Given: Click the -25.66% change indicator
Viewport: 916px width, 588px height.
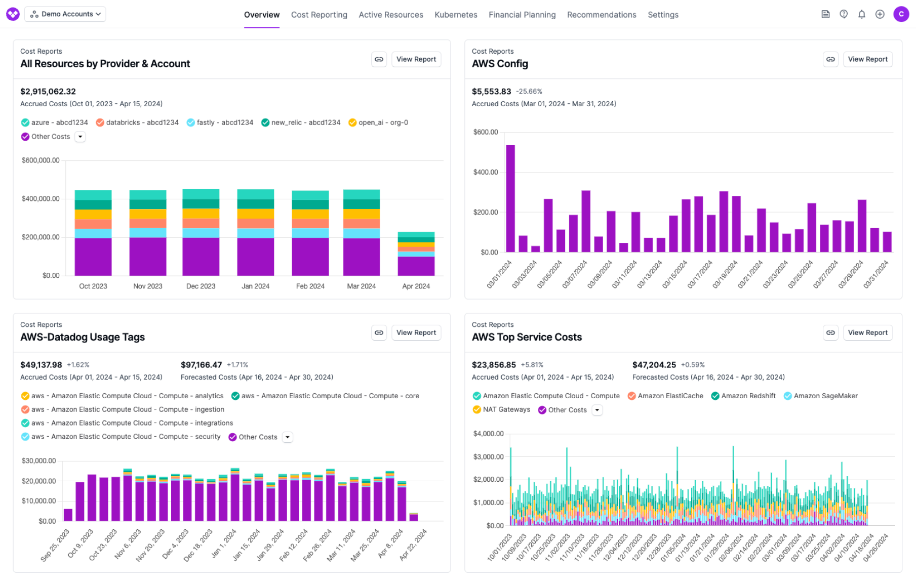Looking at the screenshot, I should [x=529, y=92].
